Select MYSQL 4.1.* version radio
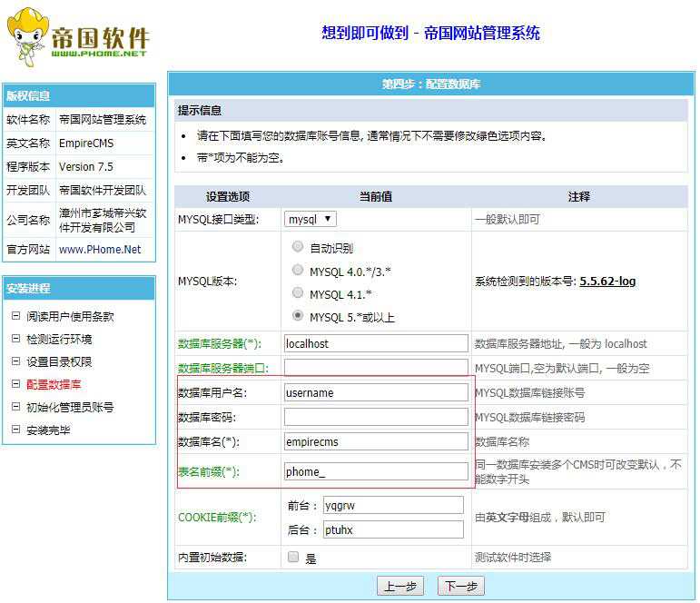Image resolution: width=700 pixels, height=603 pixels. (x=297, y=292)
